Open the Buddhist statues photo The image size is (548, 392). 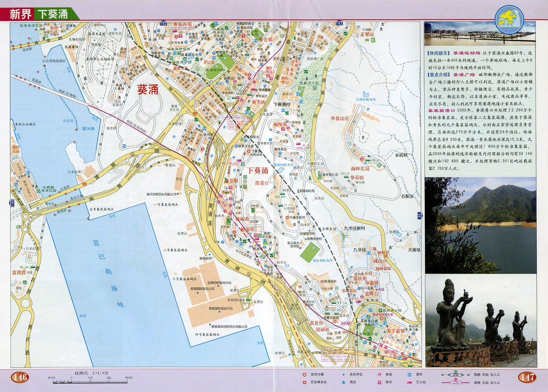point(480,320)
